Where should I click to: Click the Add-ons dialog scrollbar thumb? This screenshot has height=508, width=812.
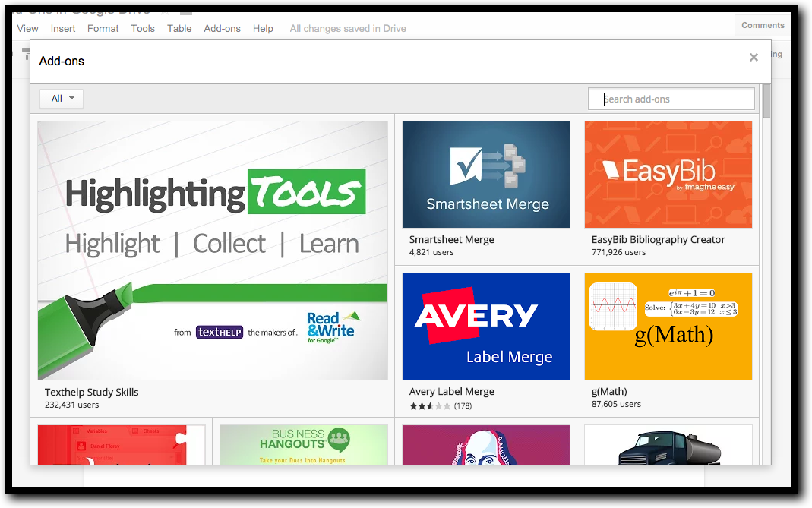pos(766,101)
